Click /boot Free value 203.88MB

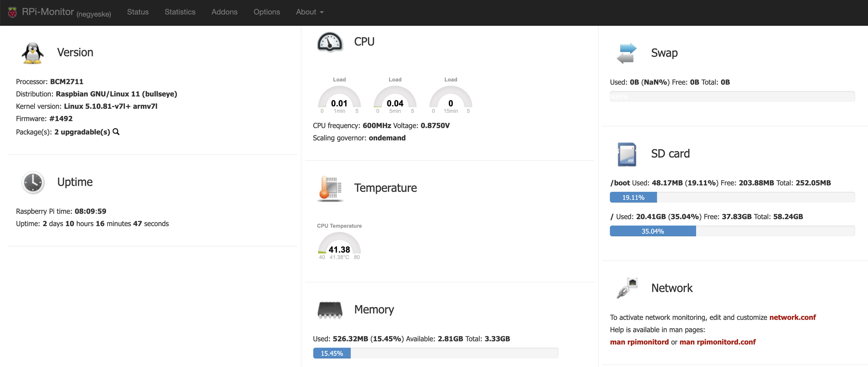(756, 183)
